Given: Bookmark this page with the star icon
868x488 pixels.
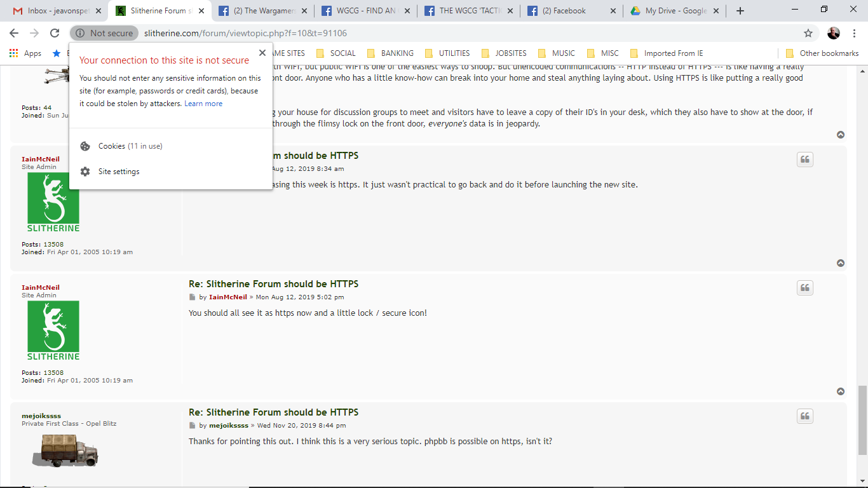Looking at the screenshot, I should click(x=808, y=33).
